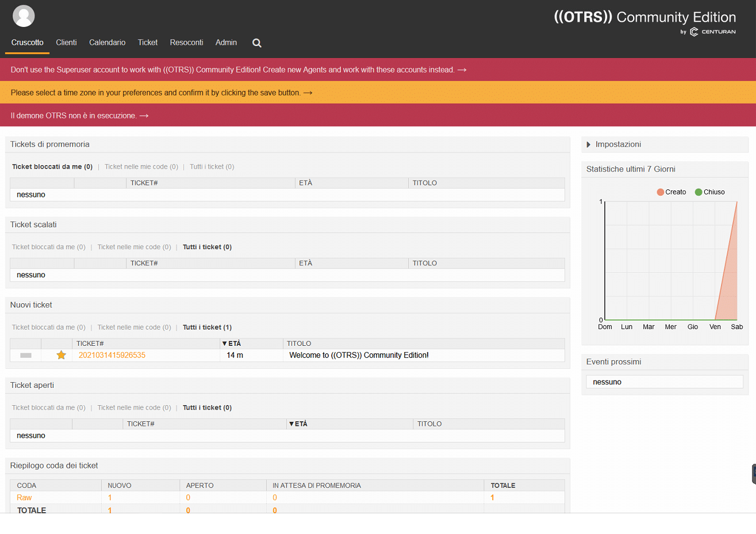Sort Nuovi ticket by ETÀ column
The height and width of the screenshot is (534, 756).
(232, 344)
